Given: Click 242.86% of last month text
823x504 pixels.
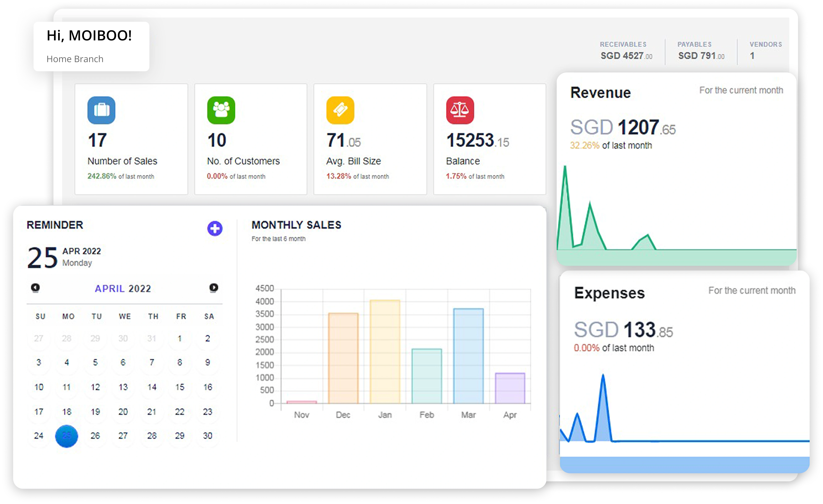Looking at the screenshot, I should point(121,176).
